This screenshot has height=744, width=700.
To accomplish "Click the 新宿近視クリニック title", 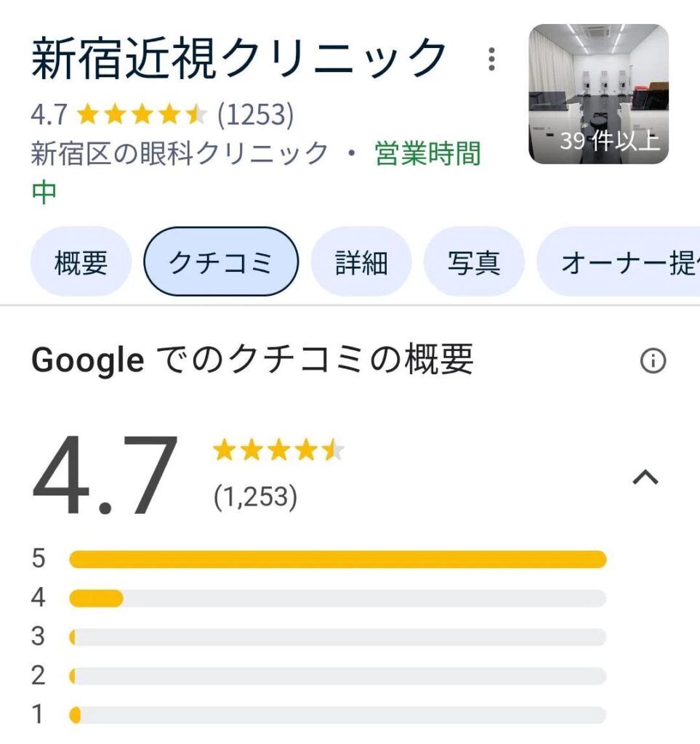I will pyautogui.click(x=239, y=58).
